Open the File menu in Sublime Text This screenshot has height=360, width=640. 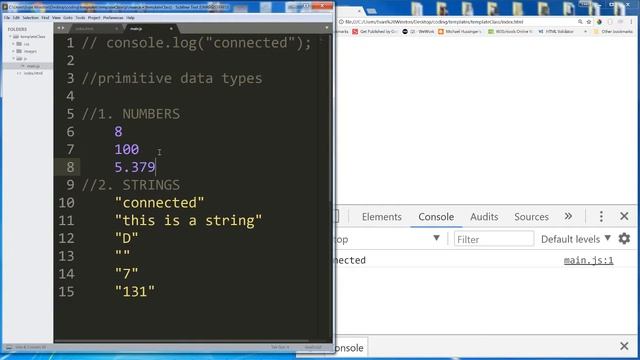(7, 18)
